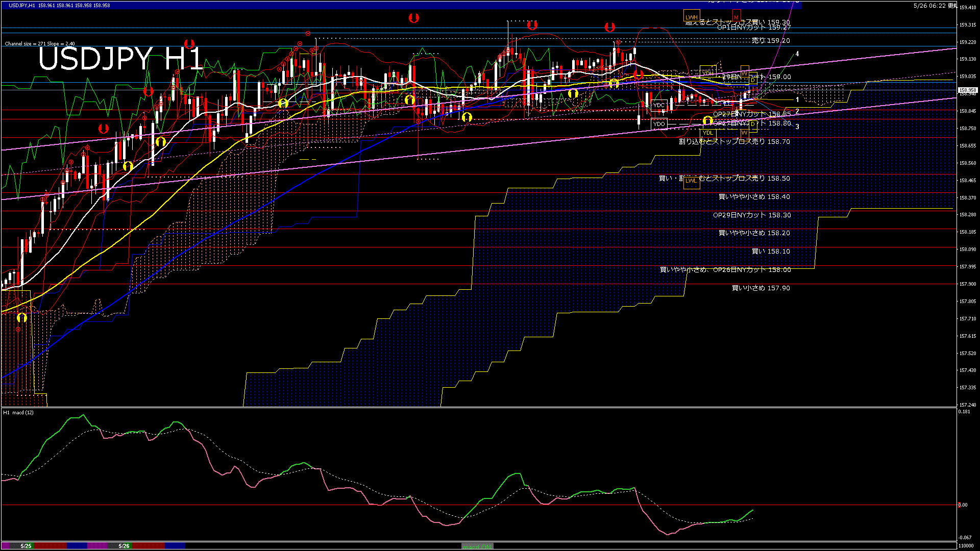Click the 158.465 price scale value

point(968,181)
